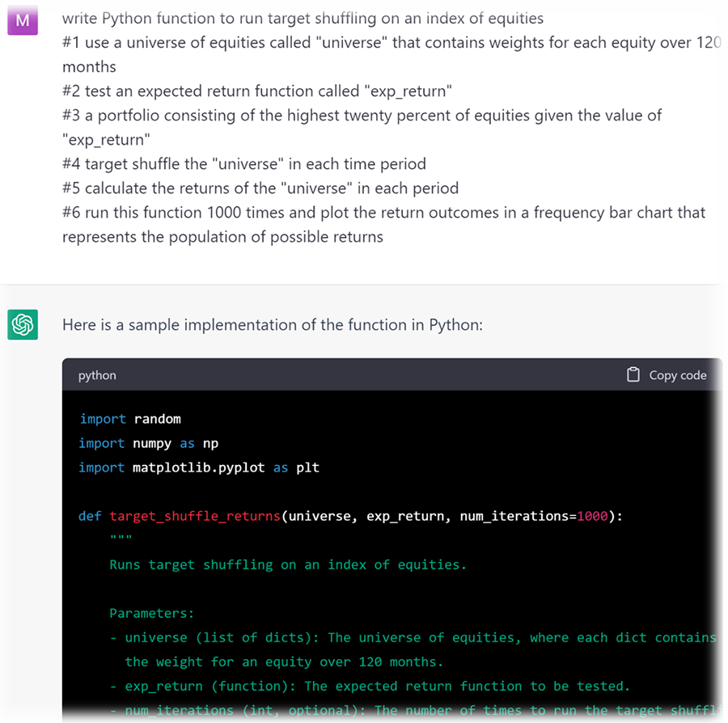Click the ChatGPT green logo avatar
This screenshot has width=728, height=723.
tap(22, 324)
